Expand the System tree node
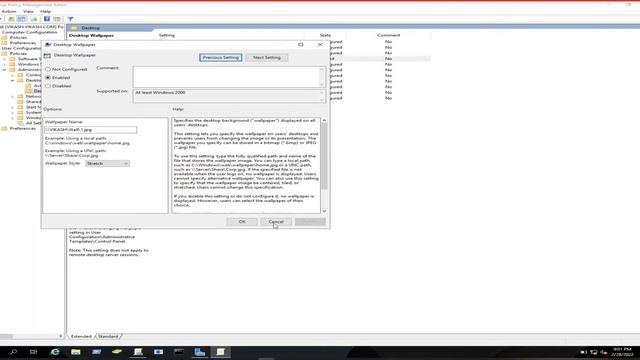The image size is (640, 360). point(13,112)
